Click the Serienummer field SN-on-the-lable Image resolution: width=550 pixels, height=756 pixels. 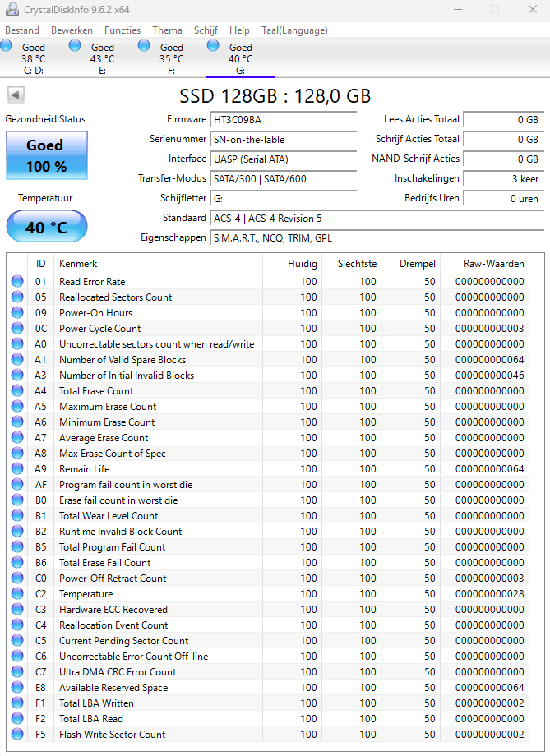pos(283,140)
